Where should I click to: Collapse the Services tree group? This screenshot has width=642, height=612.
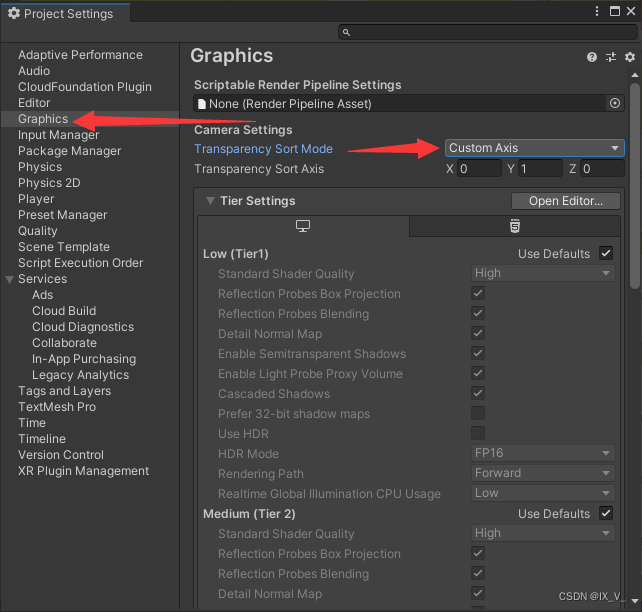click(x=9, y=279)
